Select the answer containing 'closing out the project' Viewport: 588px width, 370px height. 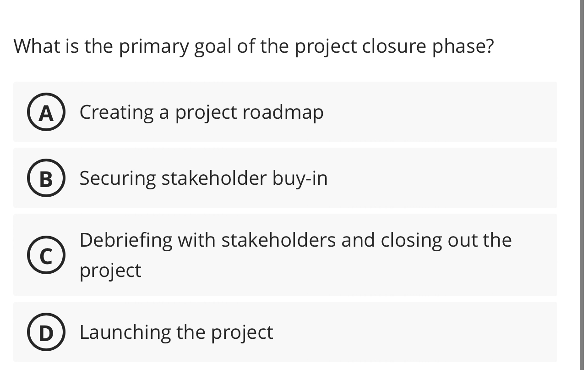point(285,255)
